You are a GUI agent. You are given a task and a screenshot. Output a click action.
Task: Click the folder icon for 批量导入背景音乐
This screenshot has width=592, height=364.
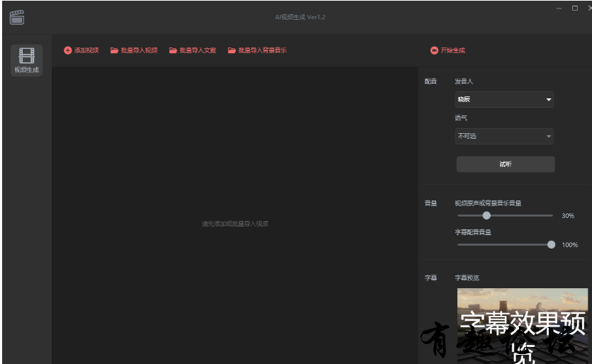coord(232,50)
